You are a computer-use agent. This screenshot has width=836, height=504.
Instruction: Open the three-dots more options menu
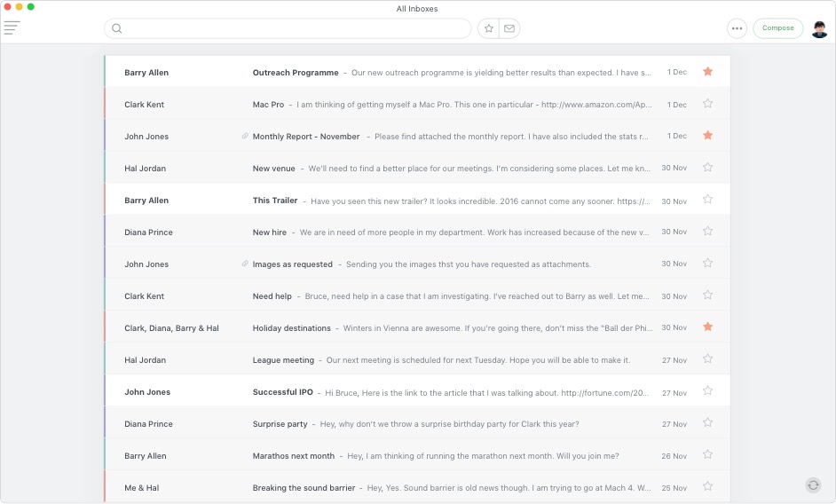[x=737, y=28]
